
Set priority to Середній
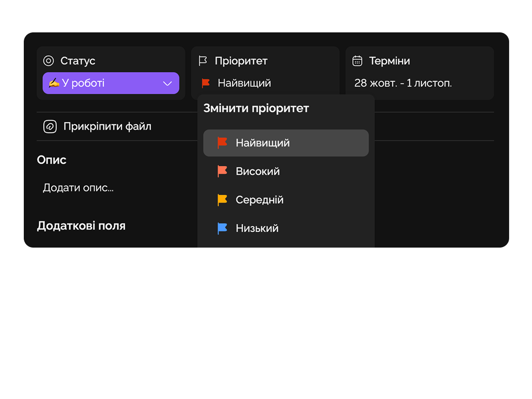point(259,200)
